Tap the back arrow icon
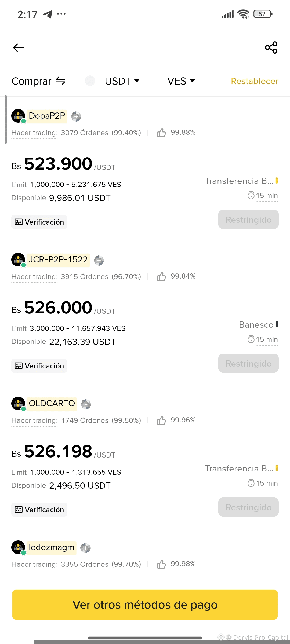 pos(18,48)
